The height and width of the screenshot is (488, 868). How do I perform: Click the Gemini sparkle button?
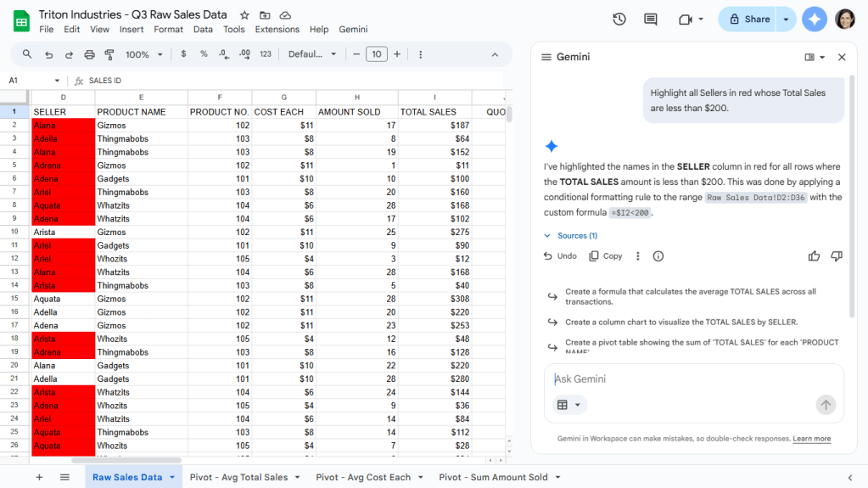pos(815,20)
